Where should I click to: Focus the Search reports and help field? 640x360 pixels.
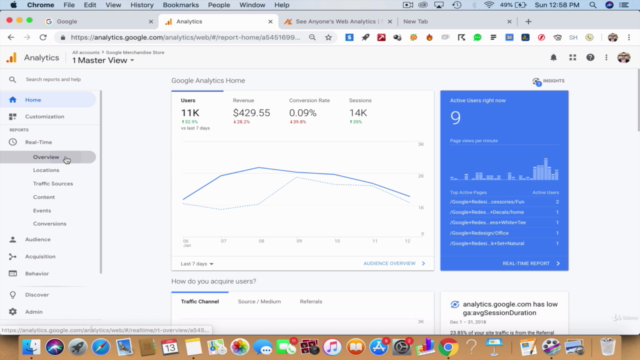tap(53, 80)
